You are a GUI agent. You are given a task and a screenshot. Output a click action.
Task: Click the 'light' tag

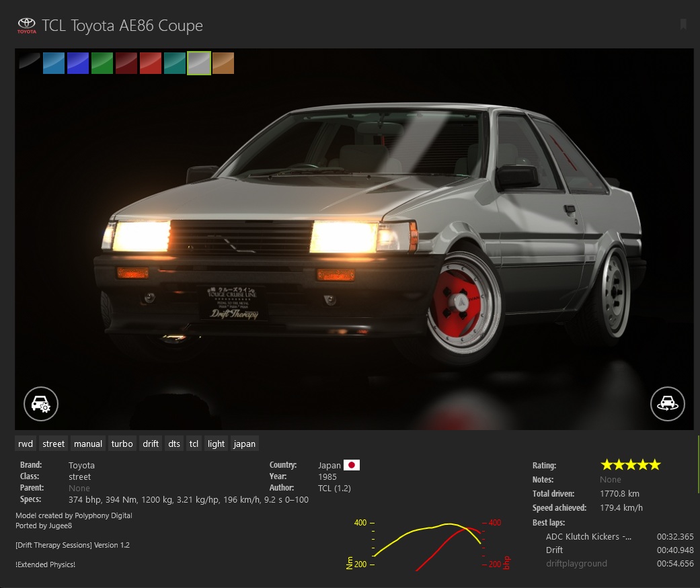coord(216,444)
